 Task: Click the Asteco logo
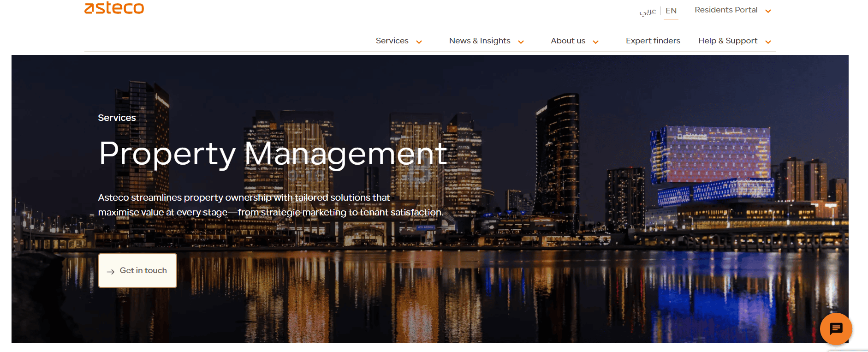[114, 7]
